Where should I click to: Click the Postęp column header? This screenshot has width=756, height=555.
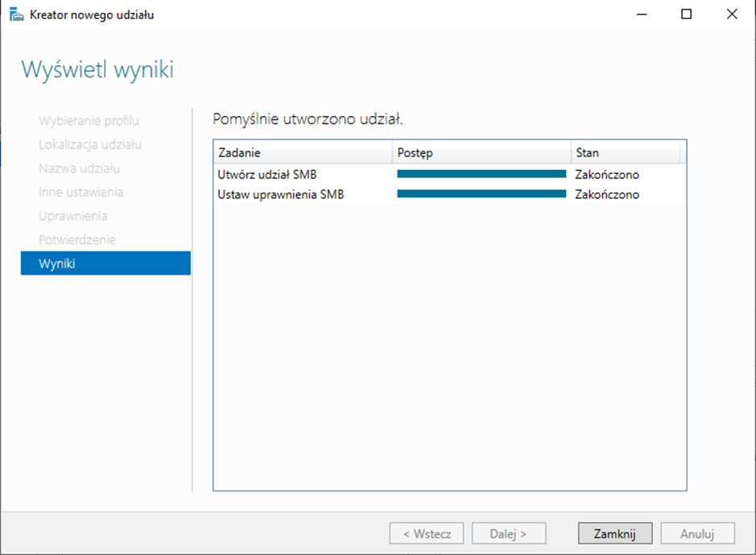[481, 153]
